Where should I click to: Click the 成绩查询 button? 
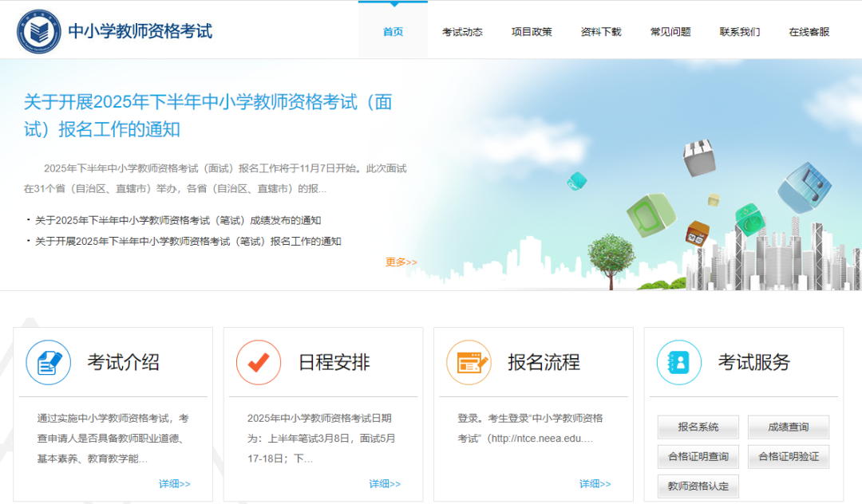tap(788, 427)
